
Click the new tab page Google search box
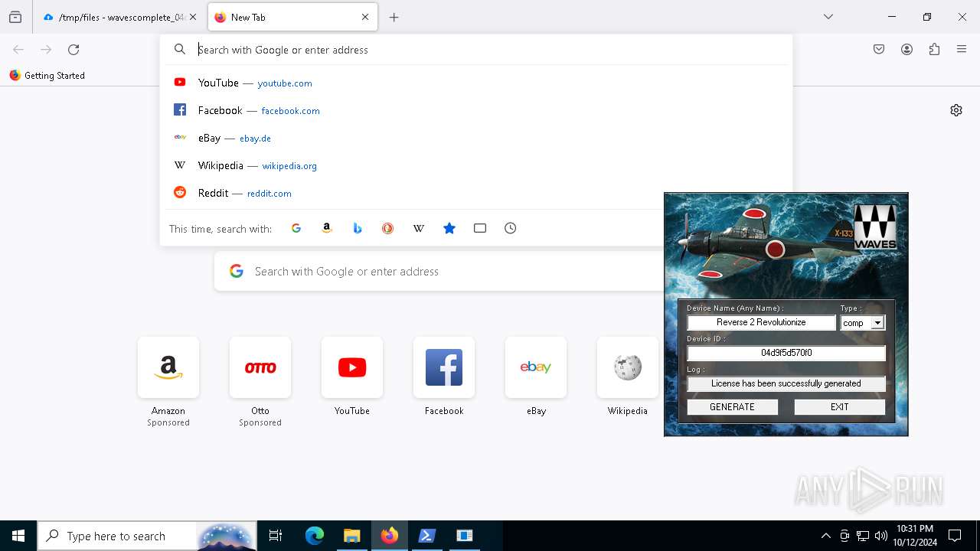pos(439,272)
